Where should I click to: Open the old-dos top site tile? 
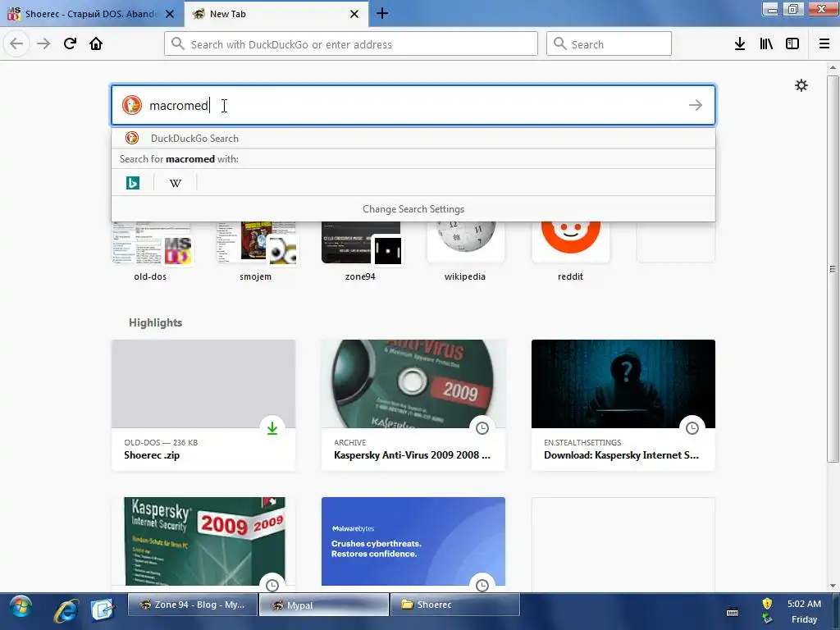(151, 252)
